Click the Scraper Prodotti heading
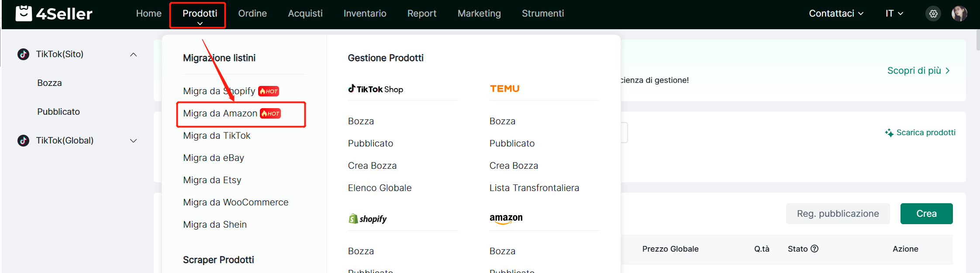This screenshot has width=980, height=273. 218,260
